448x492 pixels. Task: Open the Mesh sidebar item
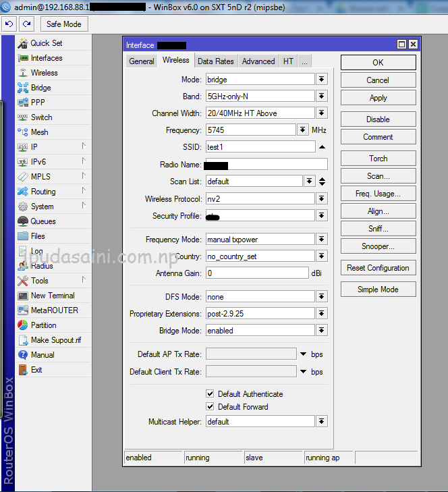click(x=53, y=132)
